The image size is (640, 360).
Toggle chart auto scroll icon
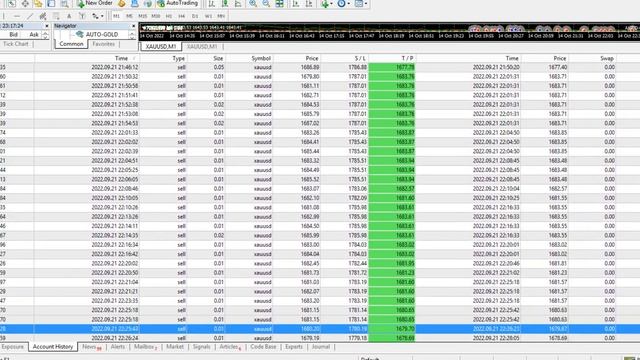tap(296, 4)
